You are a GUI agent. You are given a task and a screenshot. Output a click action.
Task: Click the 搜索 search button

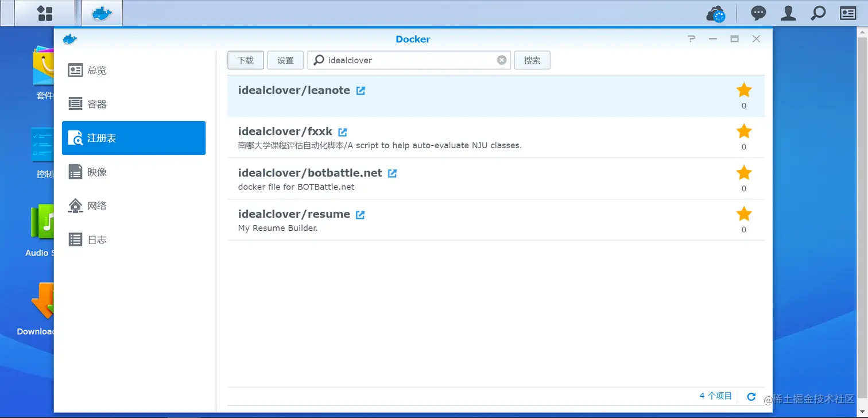(532, 60)
